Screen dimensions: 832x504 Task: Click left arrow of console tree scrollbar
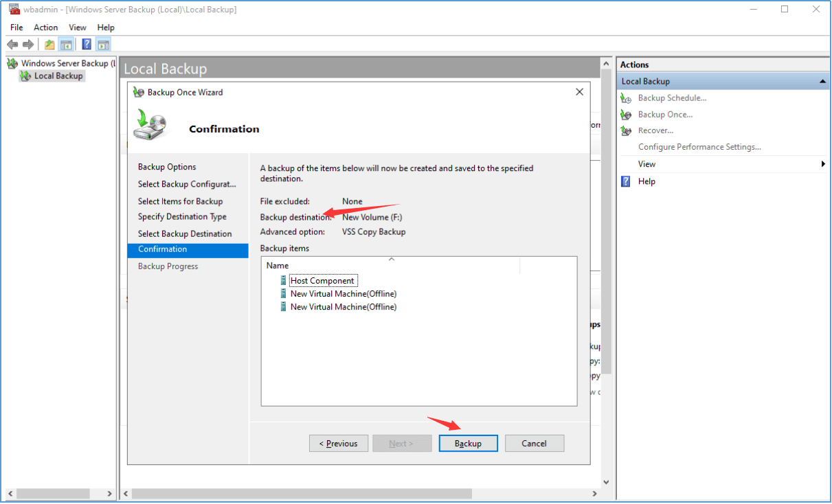click(10, 494)
